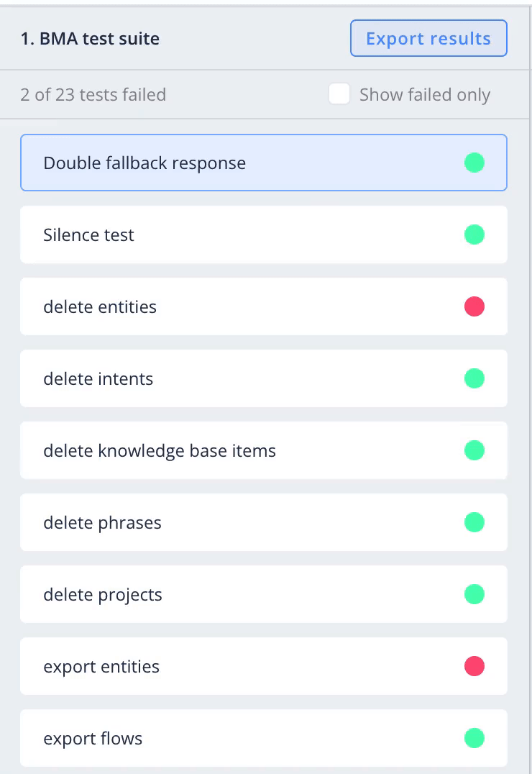The width and height of the screenshot is (532, 774).
Task: Click status dot for delete knowledge base items
Action: pos(474,450)
